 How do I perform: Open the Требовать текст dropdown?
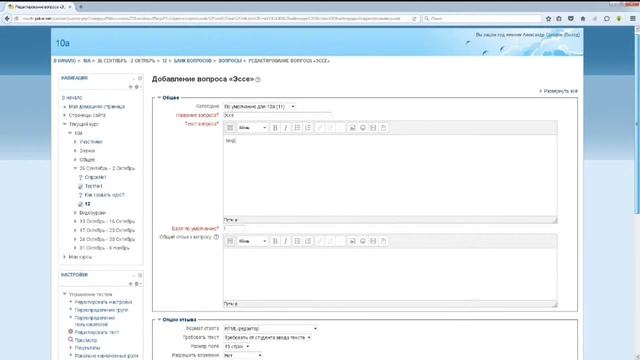[x=267, y=338]
